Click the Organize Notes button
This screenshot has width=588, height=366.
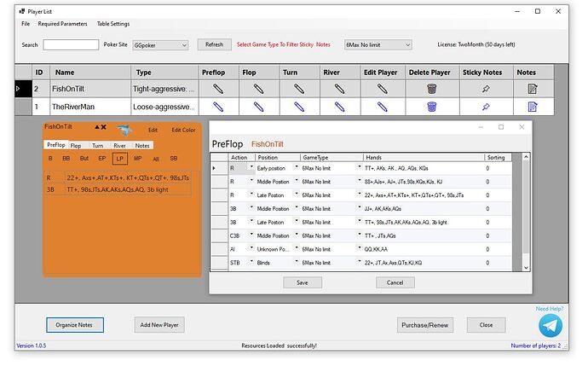[75, 325]
